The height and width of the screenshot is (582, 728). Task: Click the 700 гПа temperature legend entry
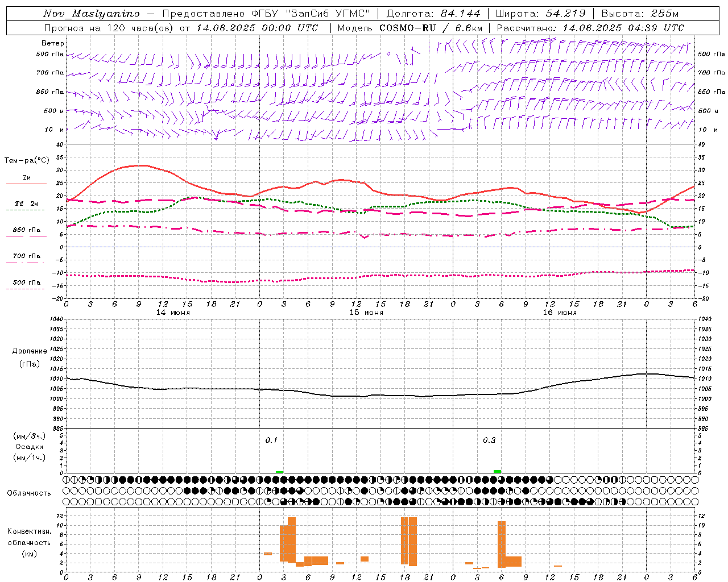tap(26, 258)
